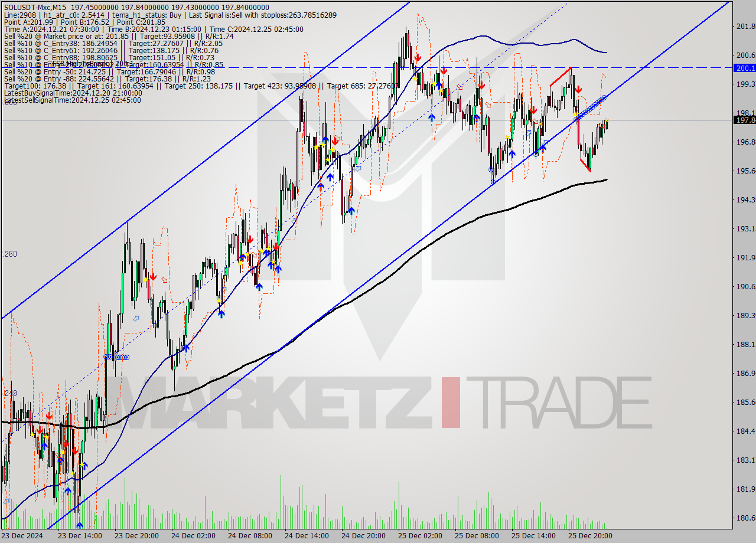
Task: Click the 183.1 price axis label
Action: click(x=745, y=460)
